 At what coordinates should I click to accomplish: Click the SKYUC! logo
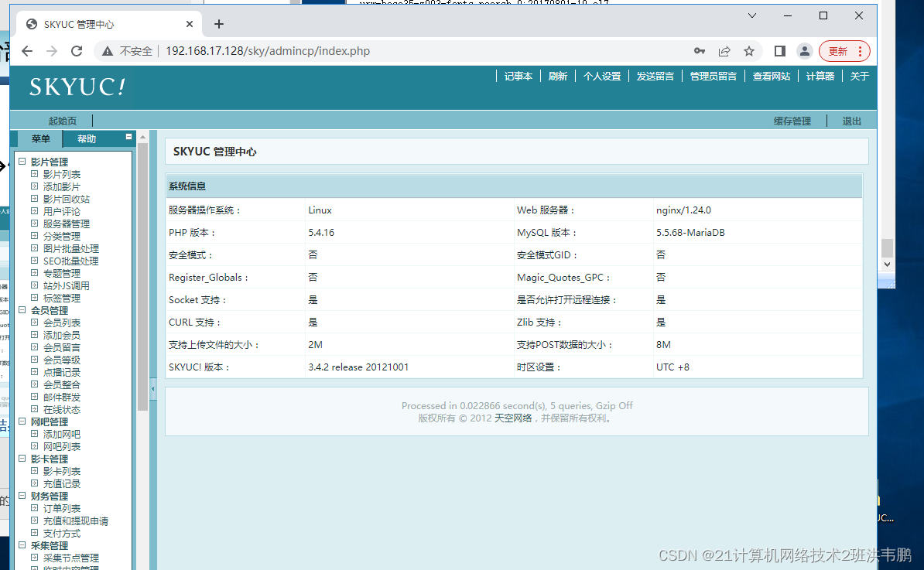pyautogui.click(x=77, y=87)
